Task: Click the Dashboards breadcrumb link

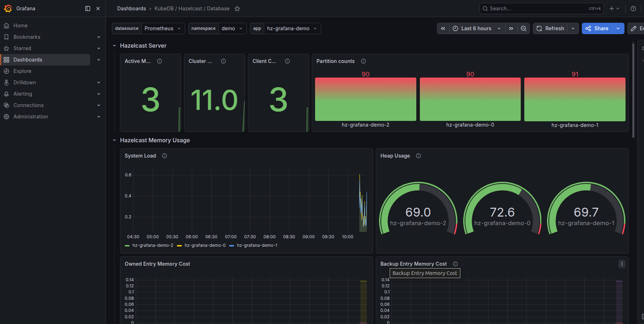Action: pos(131,9)
